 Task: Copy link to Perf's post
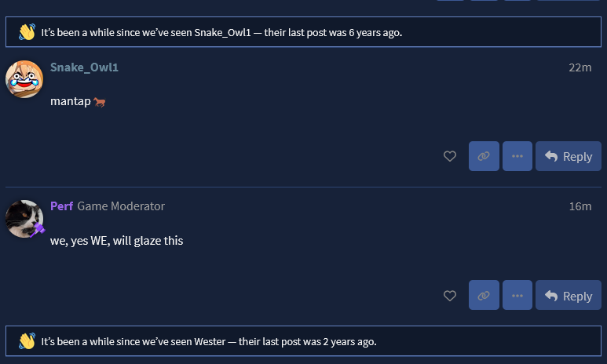(484, 296)
